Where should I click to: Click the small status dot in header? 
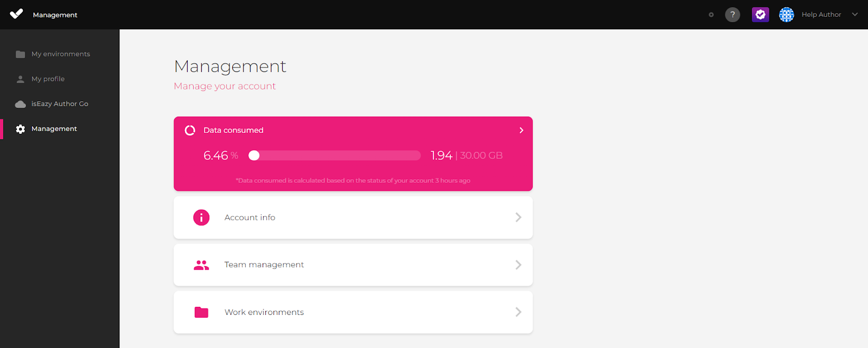(711, 15)
